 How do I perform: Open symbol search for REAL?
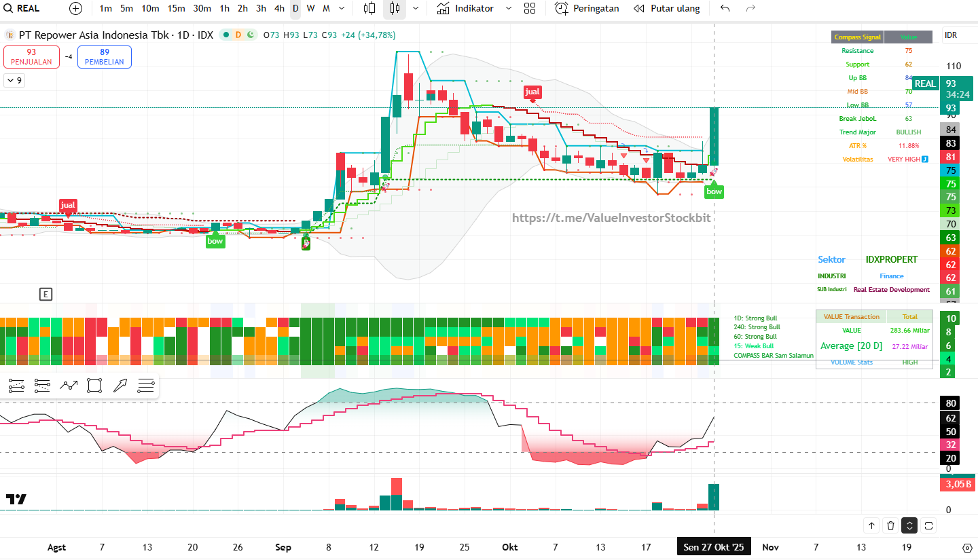pyautogui.click(x=22, y=9)
